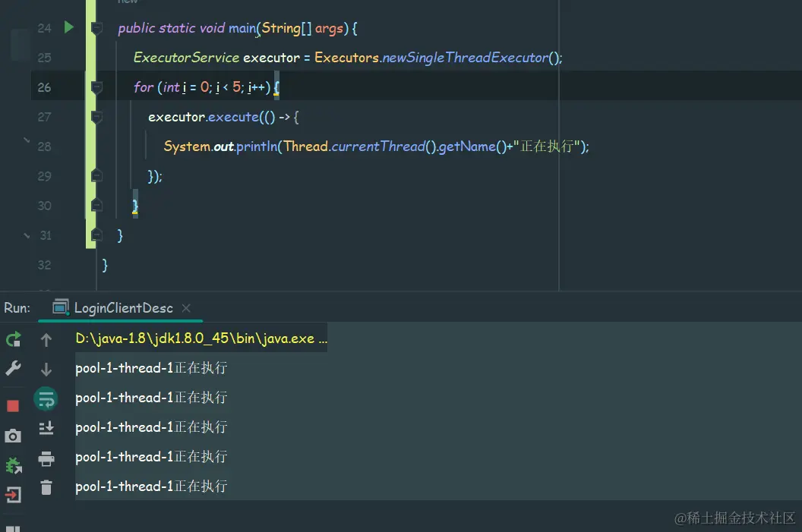
Task: Click line number 25 in gutter
Action: tap(45, 58)
